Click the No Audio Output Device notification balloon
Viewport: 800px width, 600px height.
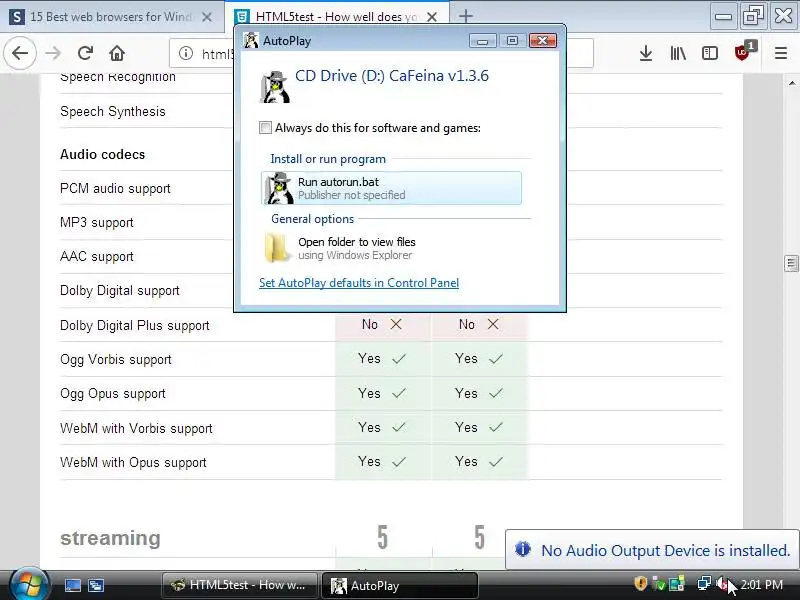tap(652, 550)
